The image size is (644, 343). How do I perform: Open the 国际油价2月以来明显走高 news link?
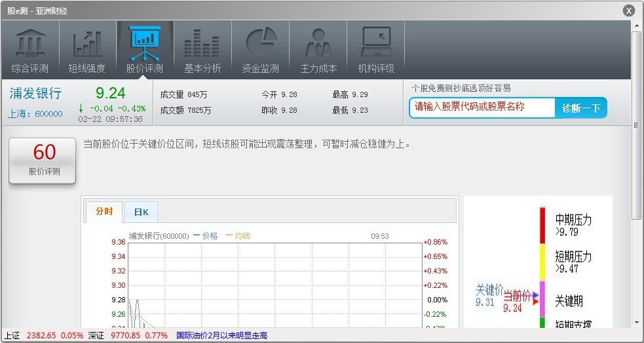[x=222, y=336]
